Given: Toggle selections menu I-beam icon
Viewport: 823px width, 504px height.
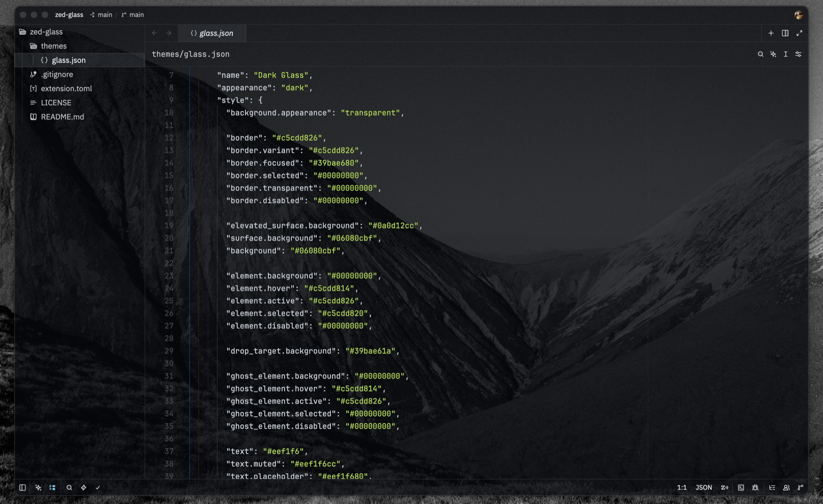Looking at the screenshot, I should click(x=785, y=54).
